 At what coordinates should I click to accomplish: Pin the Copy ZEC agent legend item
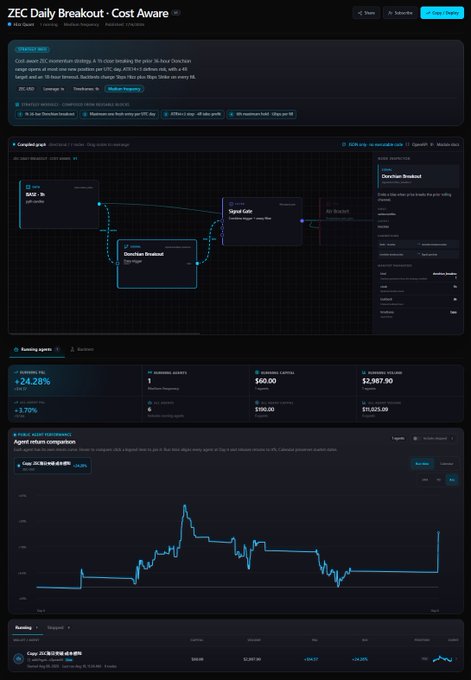click(x=52, y=466)
